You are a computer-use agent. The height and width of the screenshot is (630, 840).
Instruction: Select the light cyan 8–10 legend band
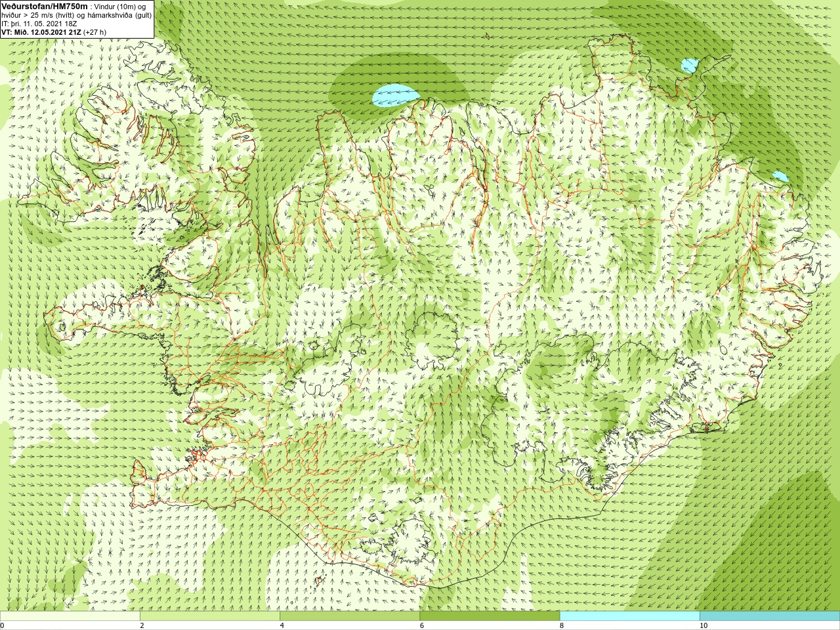[630, 616]
